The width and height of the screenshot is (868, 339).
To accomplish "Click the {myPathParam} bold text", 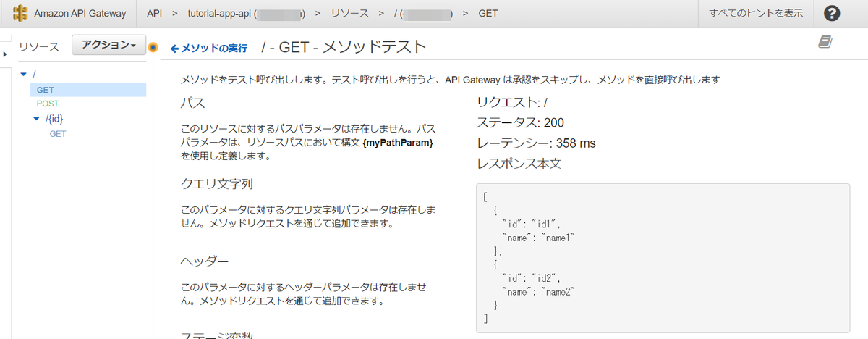I will (x=398, y=143).
